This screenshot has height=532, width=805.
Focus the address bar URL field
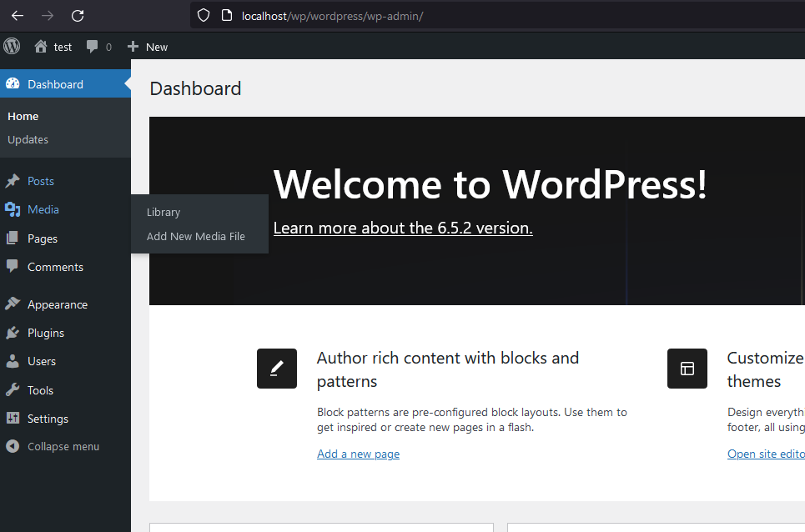point(497,16)
